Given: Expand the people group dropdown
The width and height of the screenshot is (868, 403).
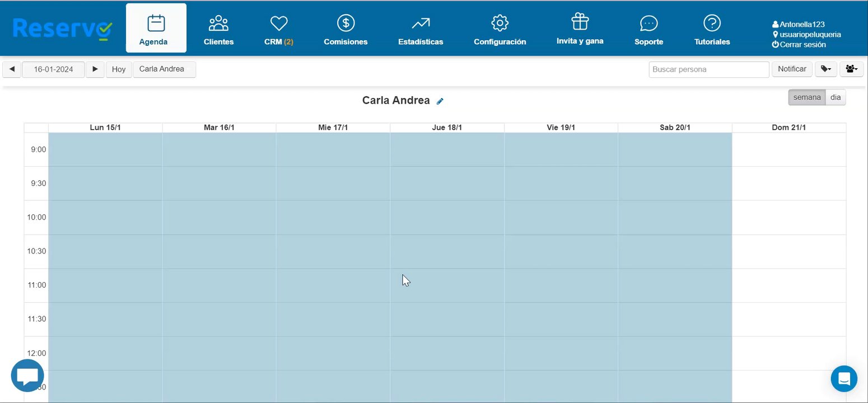Looking at the screenshot, I should [x=851, y=69].
